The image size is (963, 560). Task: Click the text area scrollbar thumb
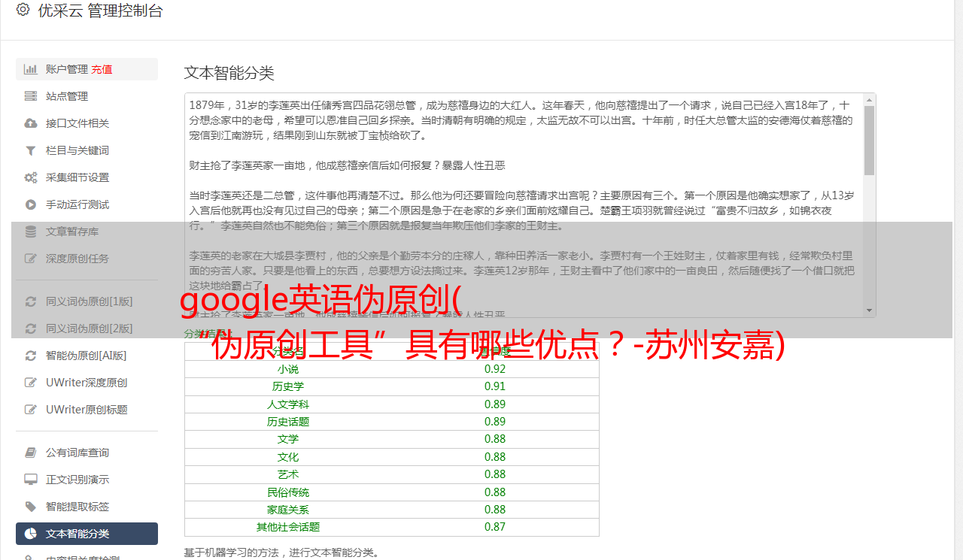click(869, 141)
